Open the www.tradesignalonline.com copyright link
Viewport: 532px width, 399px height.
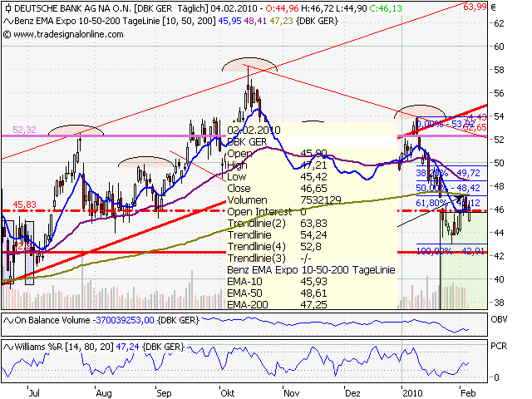point(63,34)
